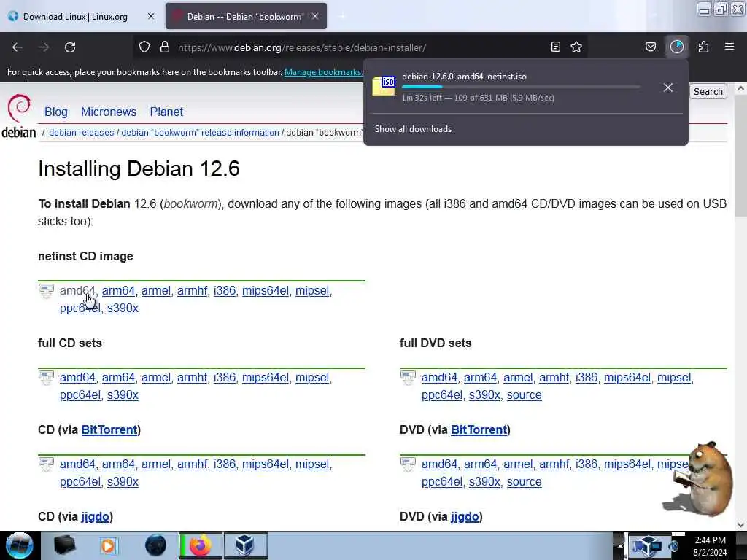Image resolution: width=747 pixels, height=560 pixels.
Task: Follow the debian releases breadcrumb
Action: tap(82, 133)
